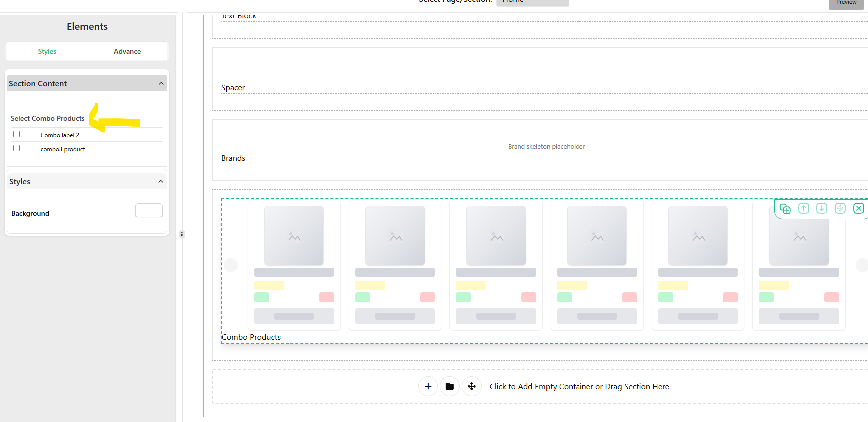Screen dimensions: 868x422
Task: Click the combo3 product text
Action: point(63,149)
